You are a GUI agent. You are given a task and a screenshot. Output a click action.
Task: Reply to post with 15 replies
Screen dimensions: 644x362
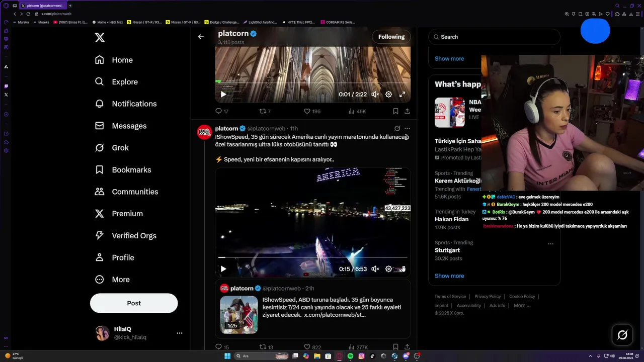pyautogui.click(x=222, y=347)
